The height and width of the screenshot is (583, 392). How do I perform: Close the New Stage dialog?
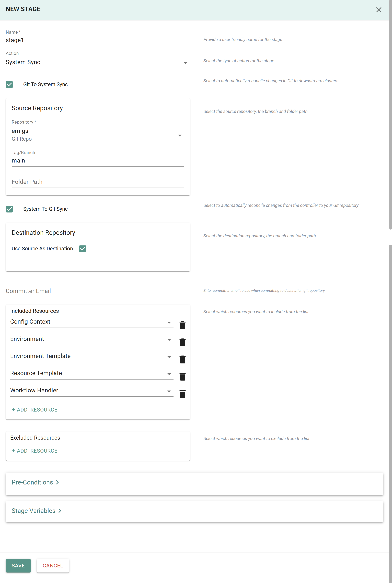coord(378,10)
